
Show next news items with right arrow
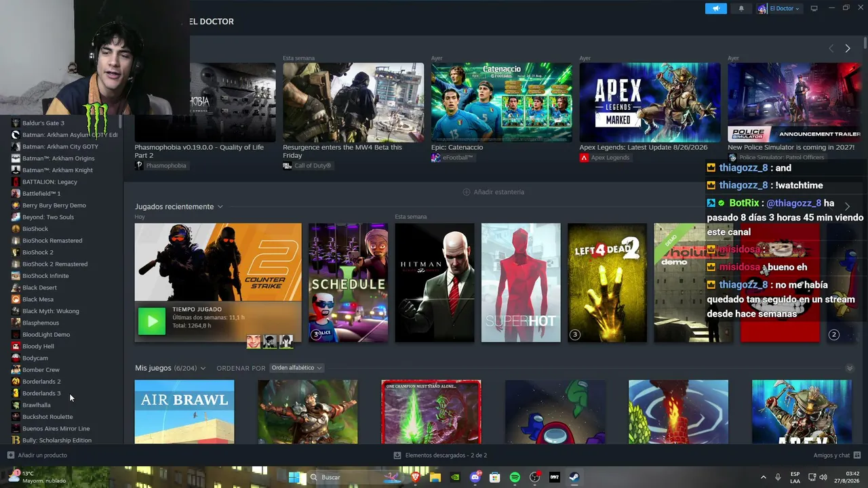coord(848,48)
